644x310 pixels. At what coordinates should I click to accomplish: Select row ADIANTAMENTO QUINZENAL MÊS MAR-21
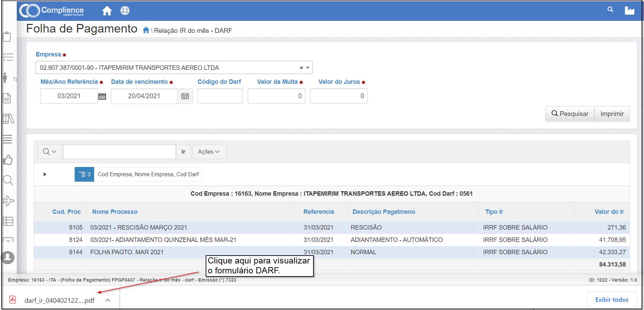(332, 240)
